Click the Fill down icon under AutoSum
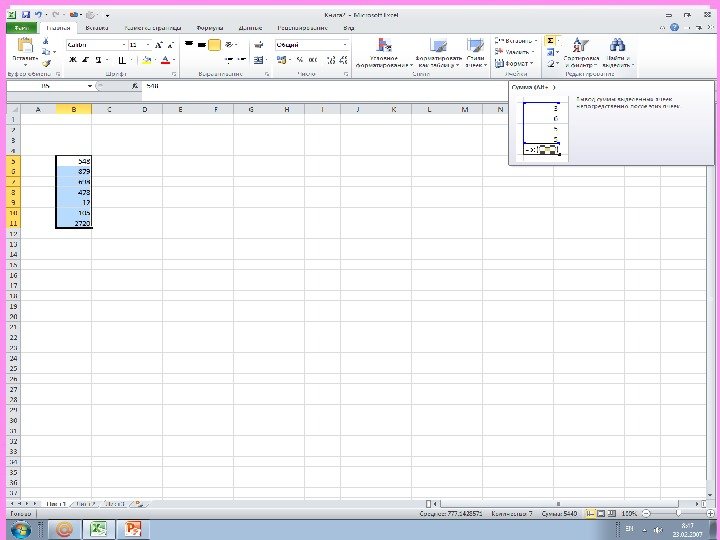720x540 pixels. point(551,52)
